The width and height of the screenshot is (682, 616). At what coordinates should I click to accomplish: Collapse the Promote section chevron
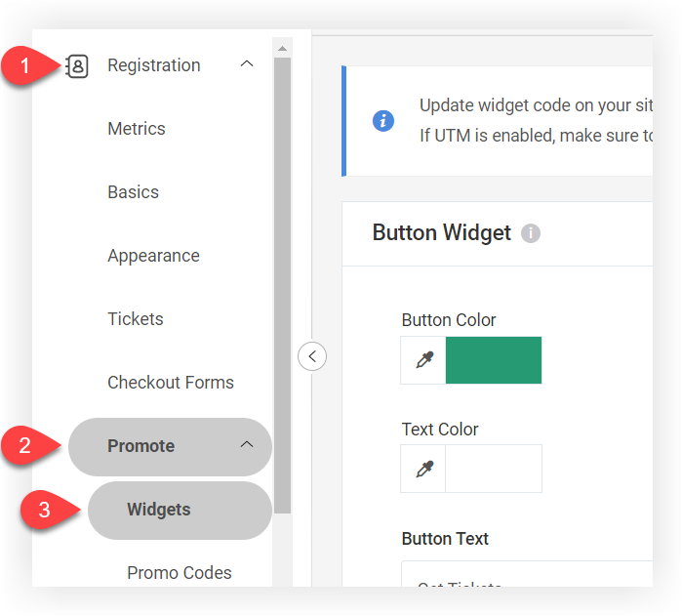(247, 444)
